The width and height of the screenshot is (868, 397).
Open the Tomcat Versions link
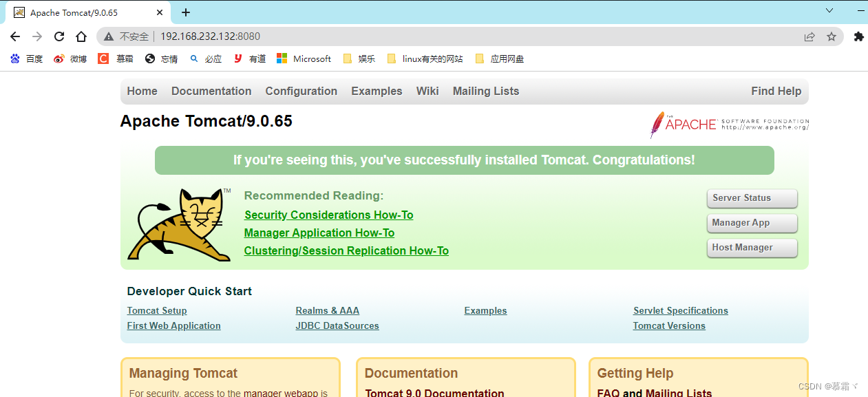[x=669, y=325]
